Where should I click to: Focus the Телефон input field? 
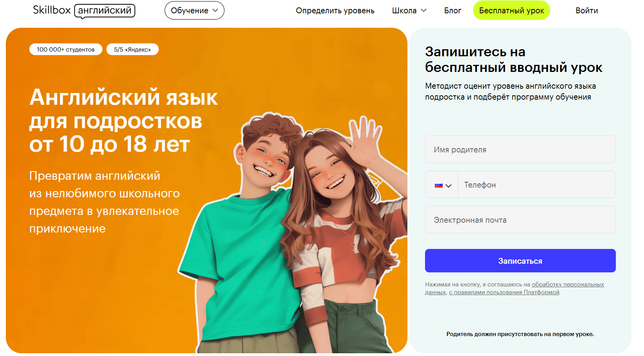(536, 184)
